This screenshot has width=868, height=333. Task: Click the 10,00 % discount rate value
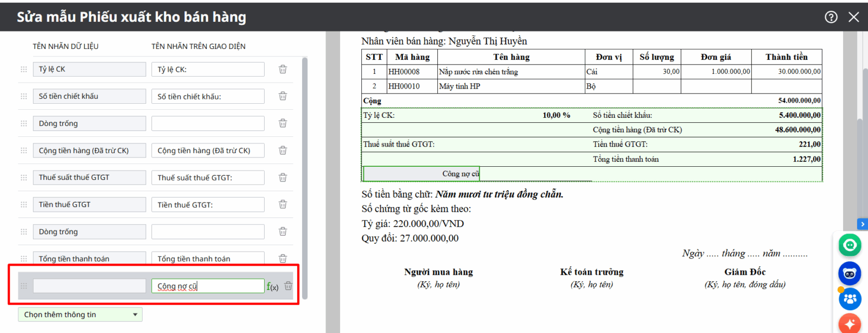(x=556, y=115)
